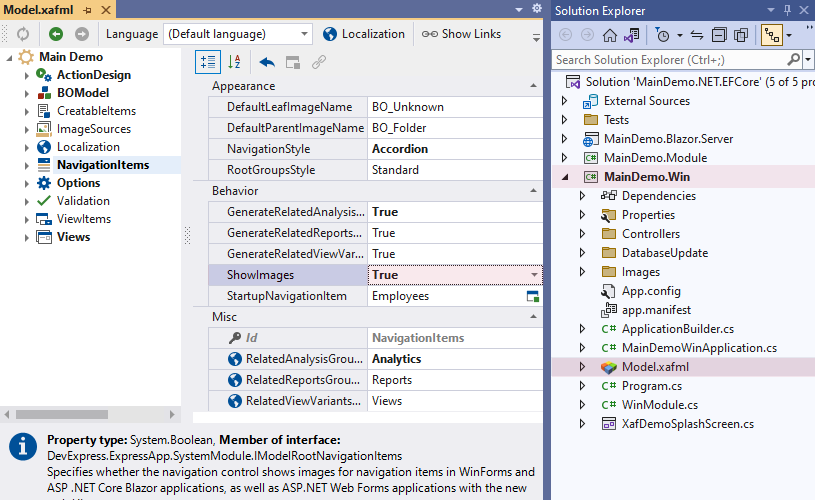Select the Tests folder in Solution Explorer
This screenshot has height=500, width=815.
click(x=616, y=120)
